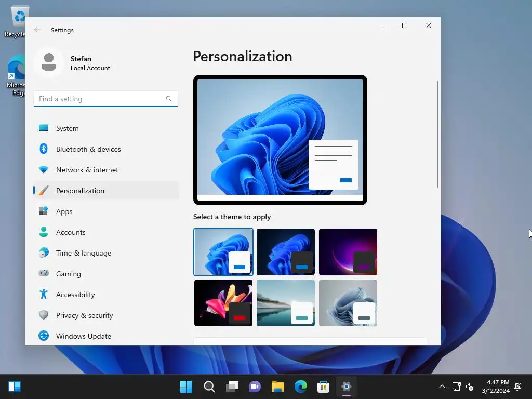This screenshot has height=399, width=532.
Task: Show hidden icons tray chevron
Action: pos(442,387)
